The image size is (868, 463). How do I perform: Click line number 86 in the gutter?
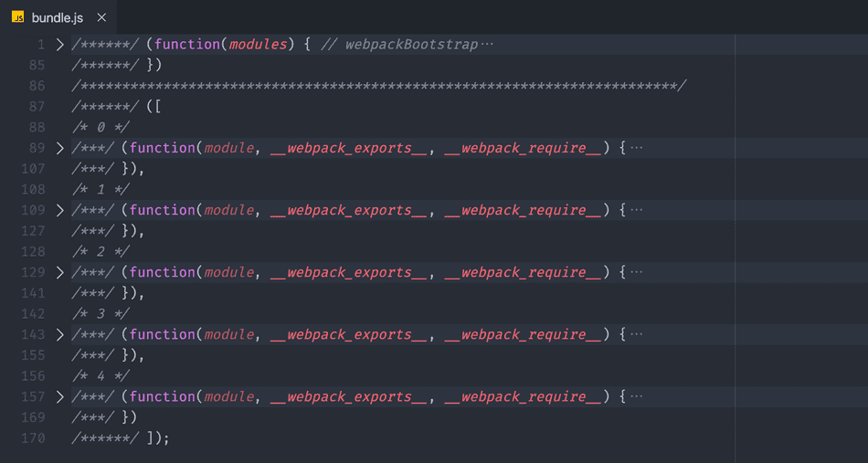pyautogui.click(x=37, y=86)
